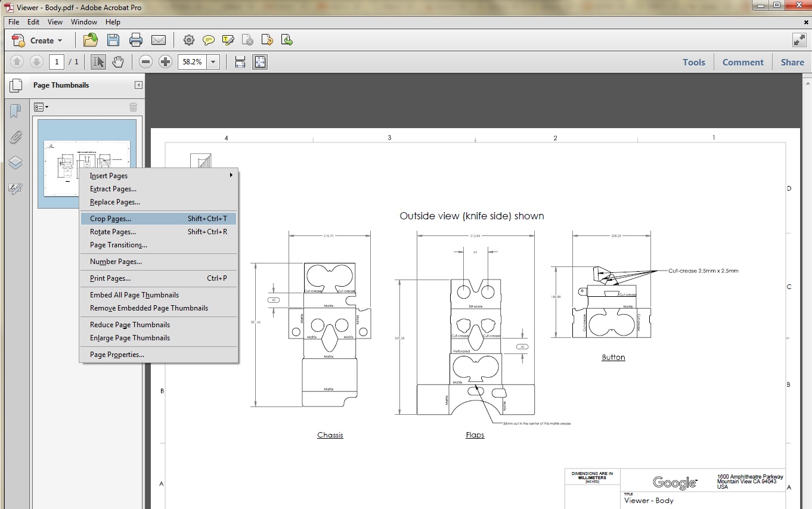Screen dimensions: 812x509
Task: Open the File menu
Action: [14, 22]
